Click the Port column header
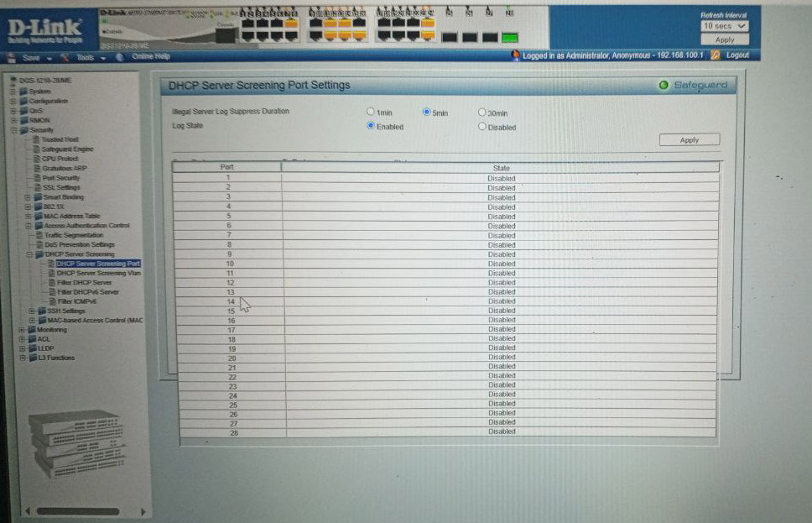The height and width of the screenshot is (523, 812). click(x=226, y=167)
